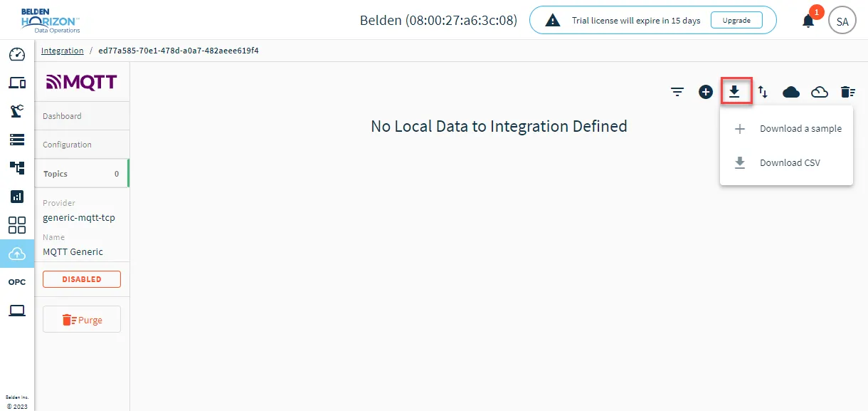Follow the Integration breadcrumb link
Image resolution: width=868 pixels, height=411 pixels.
63,51
